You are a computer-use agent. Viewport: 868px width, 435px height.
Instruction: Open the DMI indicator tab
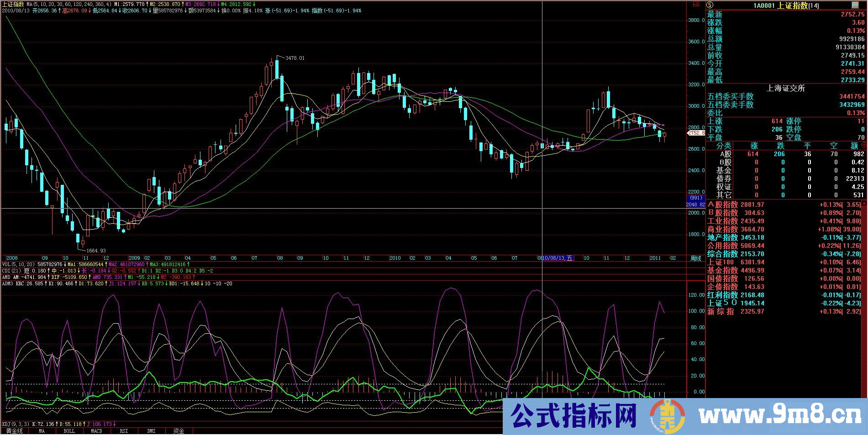pyautogui.click(x=151, y=431)
